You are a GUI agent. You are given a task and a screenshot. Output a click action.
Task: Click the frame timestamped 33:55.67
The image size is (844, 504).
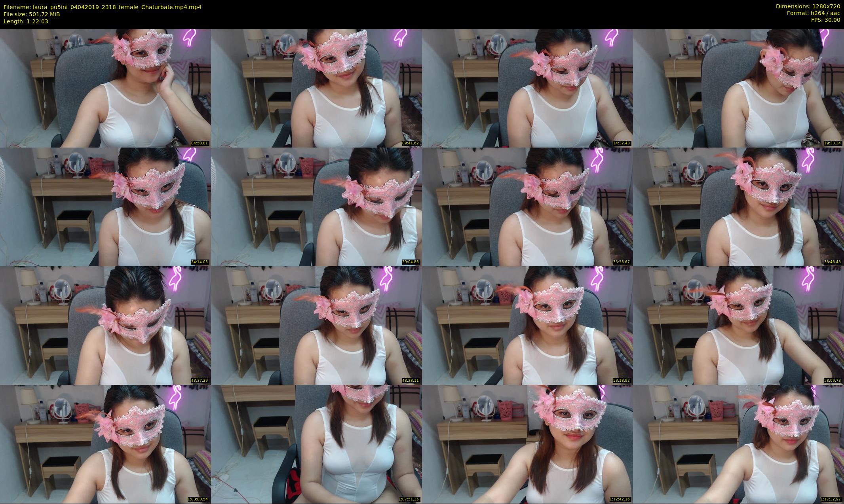coord(527,207)
